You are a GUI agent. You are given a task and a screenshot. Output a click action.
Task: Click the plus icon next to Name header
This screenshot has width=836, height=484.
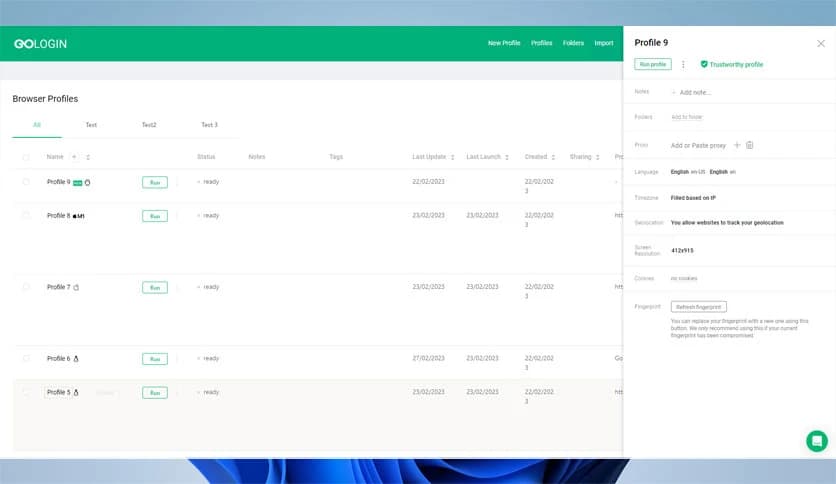click(x=74, y=157)
